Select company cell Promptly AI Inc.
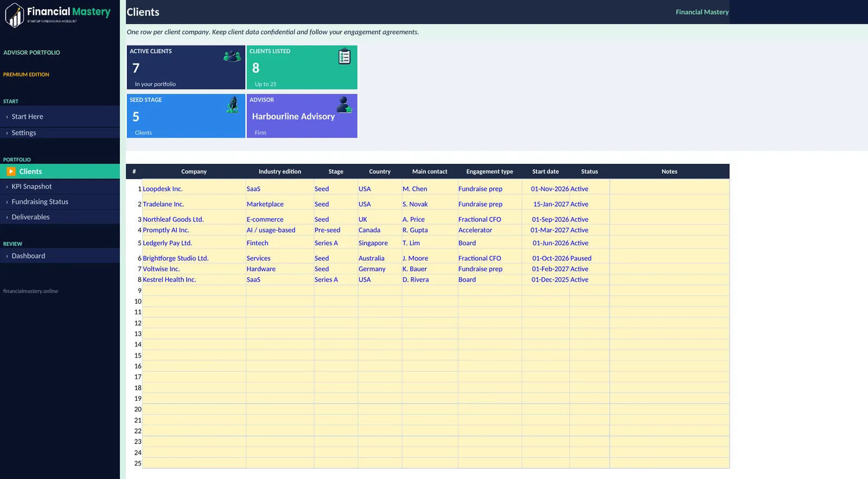 point(194,230)
